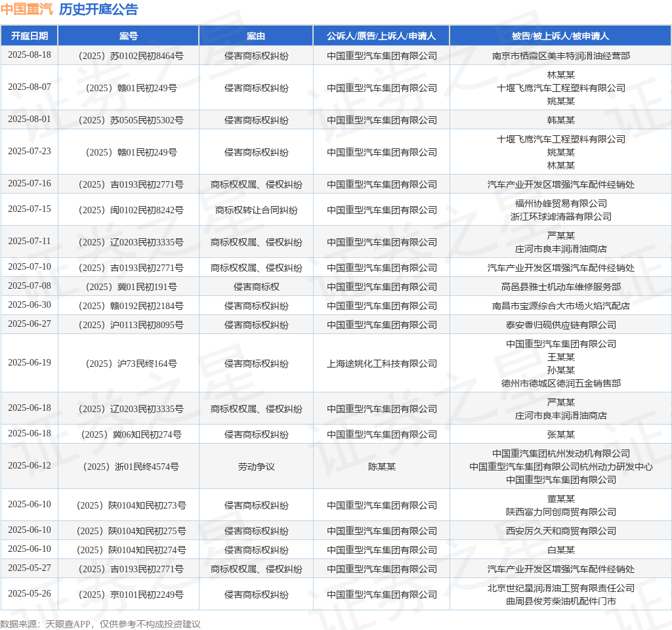This screenshot has width=672, height=630.
Task: Click defendant 白某某
Action: (560, 551)
